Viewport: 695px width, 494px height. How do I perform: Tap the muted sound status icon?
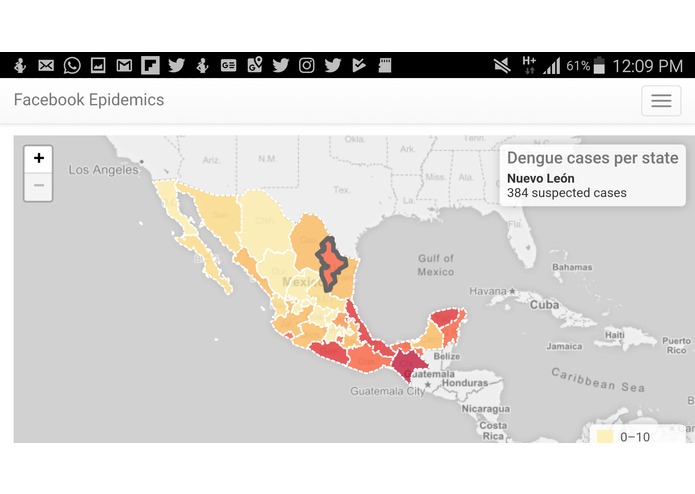tap(502, 66)
